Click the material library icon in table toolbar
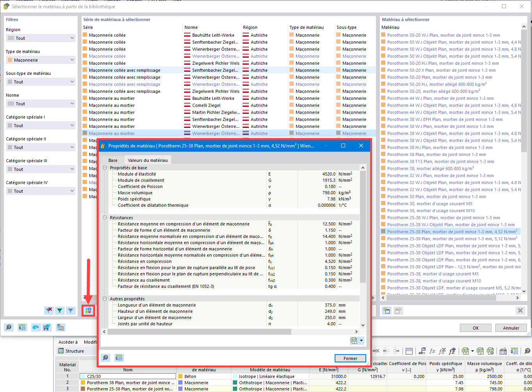Image resolution: width=532 pixels, height=392 pixels. click(x=503, y=351)
